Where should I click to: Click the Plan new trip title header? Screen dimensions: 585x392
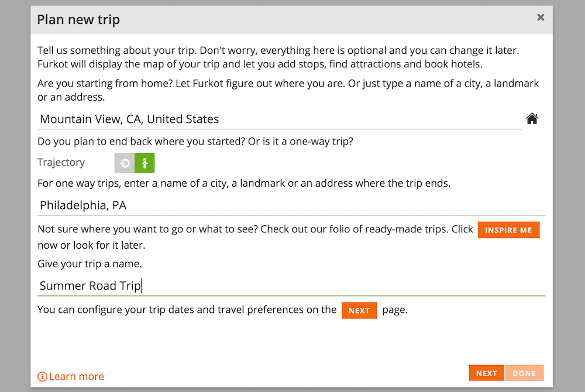click(78, 19)
